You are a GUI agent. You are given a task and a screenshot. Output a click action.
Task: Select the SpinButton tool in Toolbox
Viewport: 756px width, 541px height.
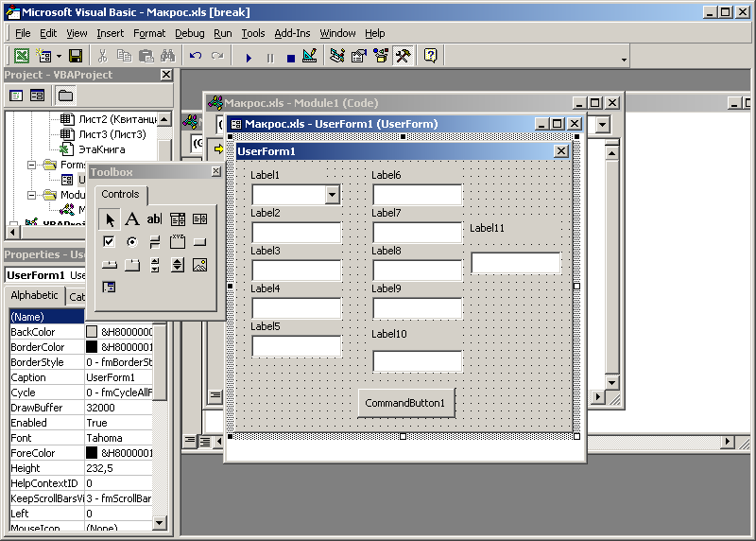click(177, 265)
